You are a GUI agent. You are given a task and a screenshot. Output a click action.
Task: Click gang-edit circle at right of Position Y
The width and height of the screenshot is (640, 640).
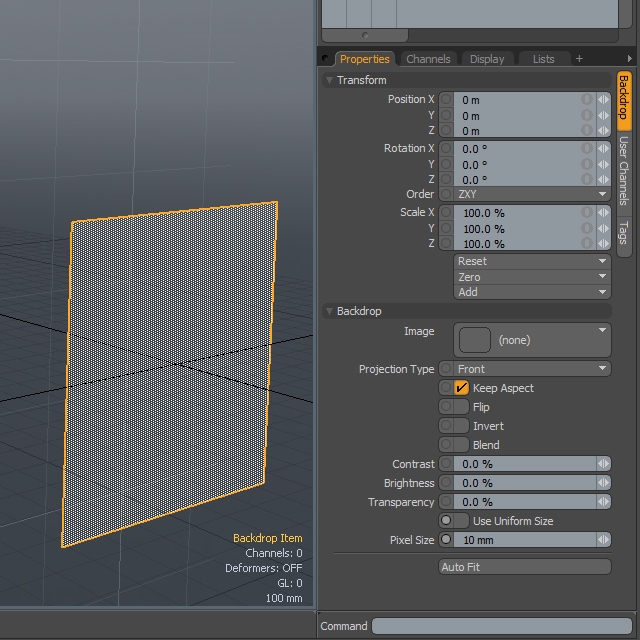click(x=587, y=115)
